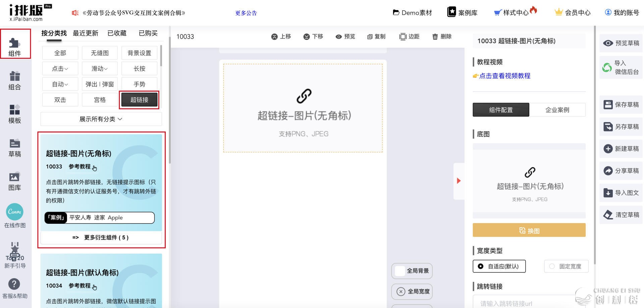Click the 复制 copy toolbar icon
The image size is (644, 308).
(370, 37)
